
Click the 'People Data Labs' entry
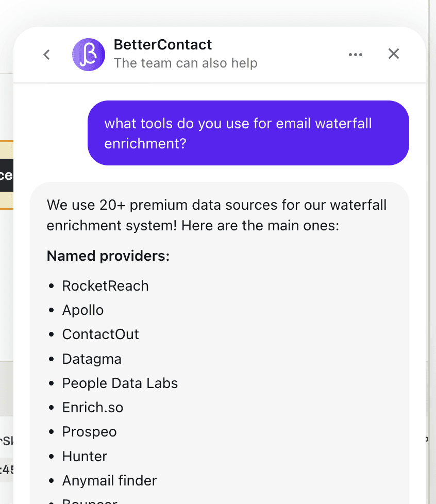[120, 383]
